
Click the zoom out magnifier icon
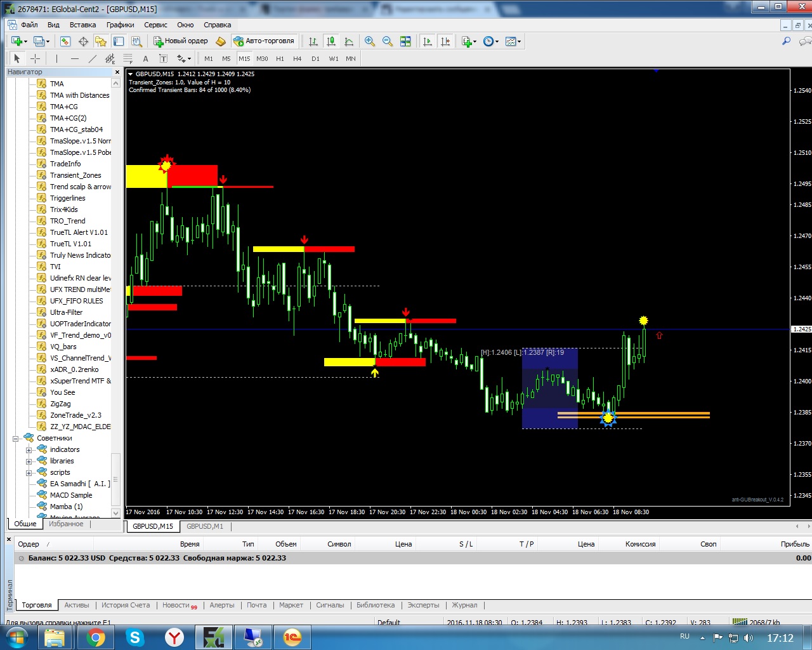tap(388, 41)
